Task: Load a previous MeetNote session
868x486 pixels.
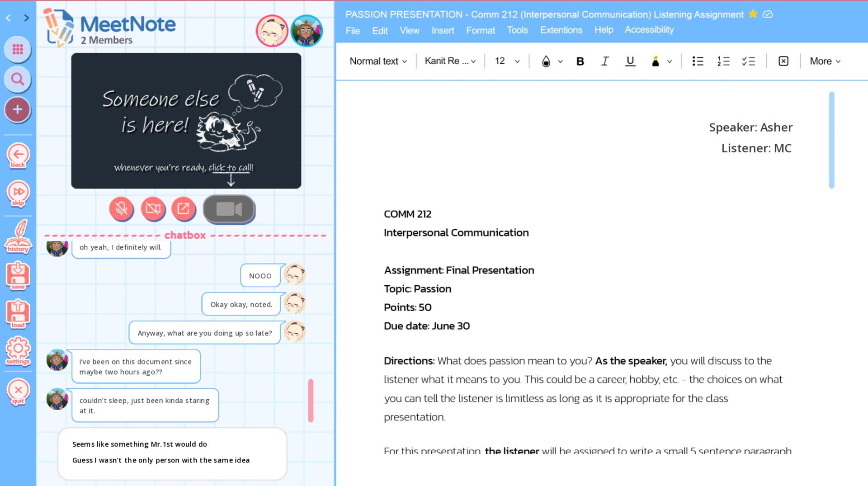Action: [18, 313]
